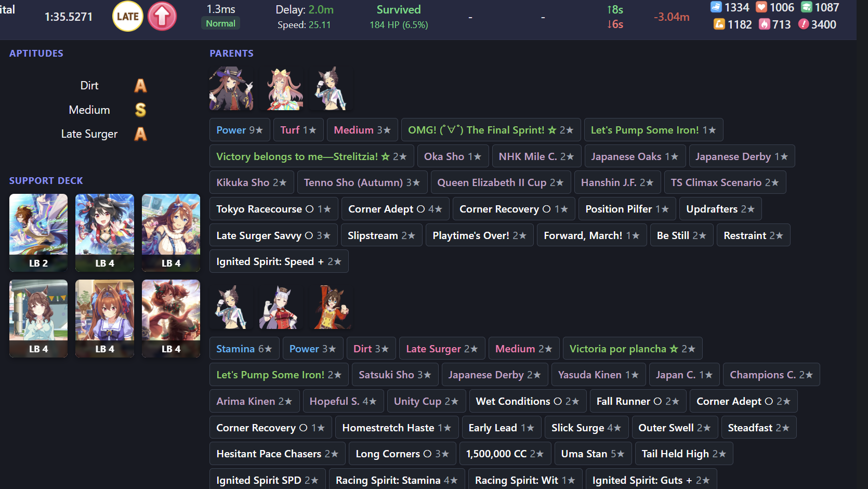Click the green power icon beside 1087
Image resolution: width=868 pixels, height=489 pixels.
click(807, 7)
